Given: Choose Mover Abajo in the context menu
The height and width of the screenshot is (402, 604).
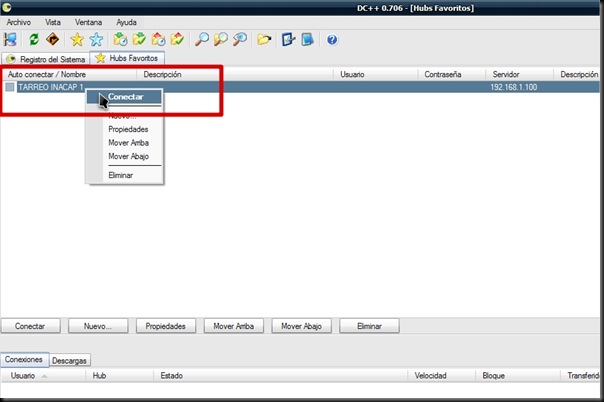Looking at the screenshot, I should pos(128,156).
